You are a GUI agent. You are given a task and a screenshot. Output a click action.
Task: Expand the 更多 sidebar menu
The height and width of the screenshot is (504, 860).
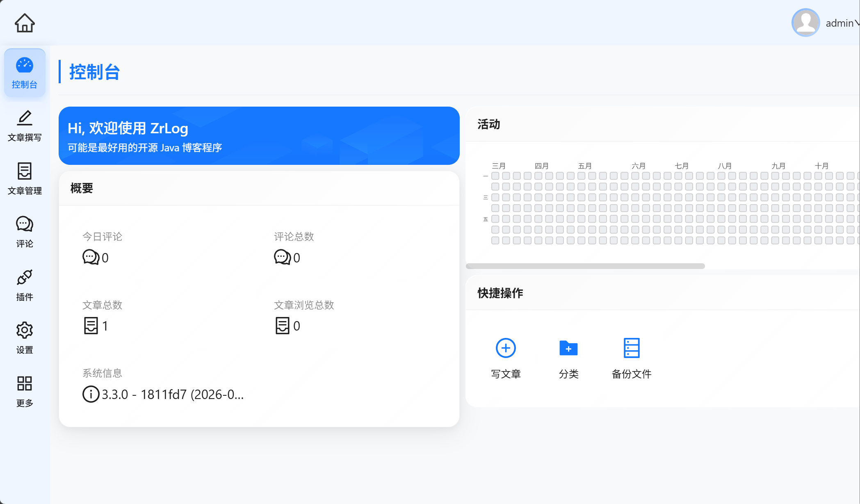click(25, 391)
